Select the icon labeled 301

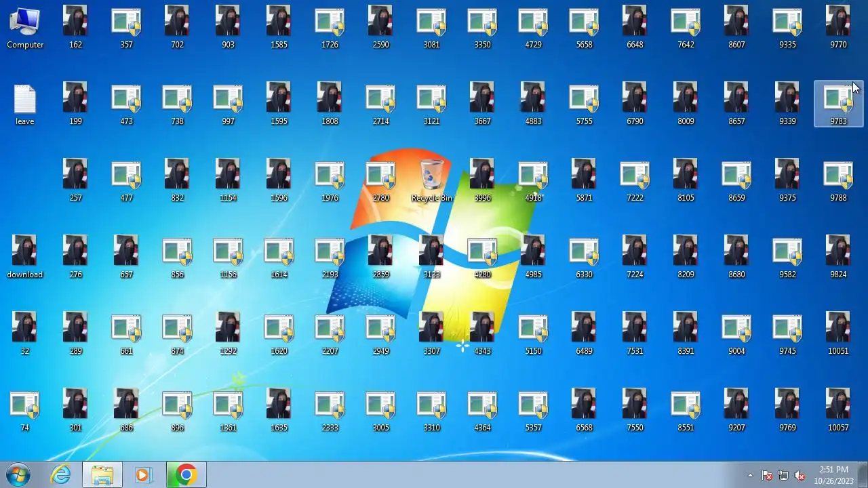click(75, 411)
